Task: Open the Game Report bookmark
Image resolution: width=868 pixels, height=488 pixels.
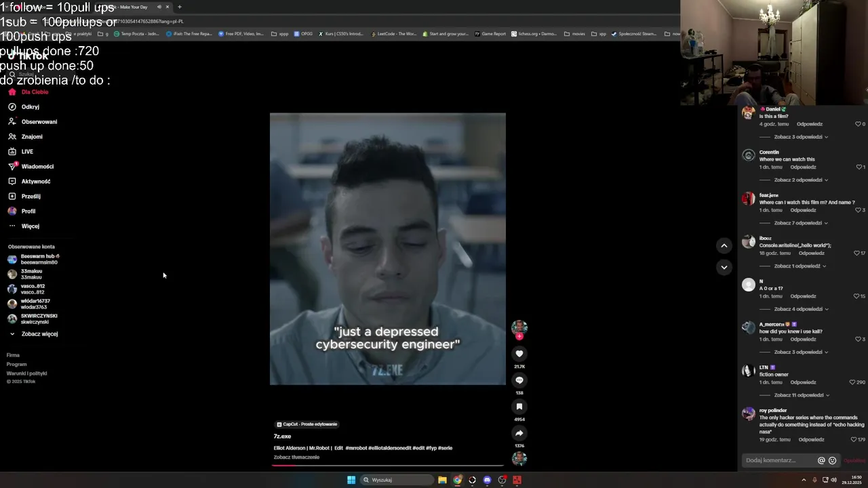Action: tap(490, 33)
